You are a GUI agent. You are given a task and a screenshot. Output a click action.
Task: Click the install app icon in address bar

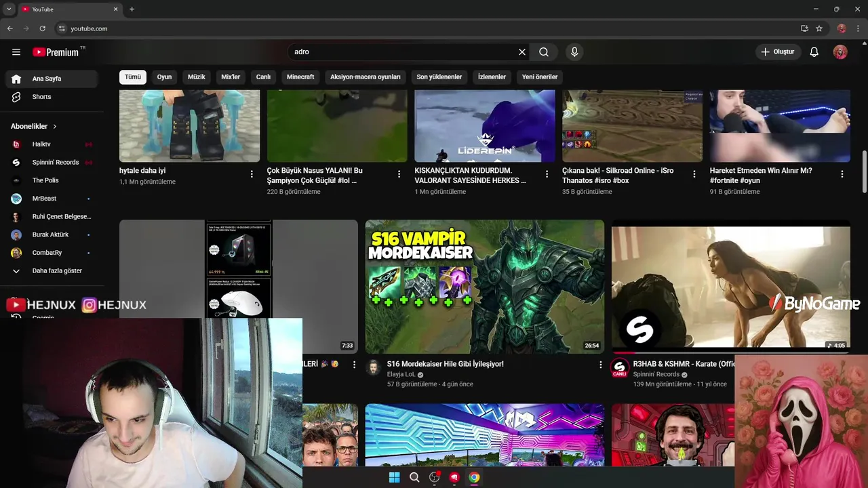tap(804, 28)
